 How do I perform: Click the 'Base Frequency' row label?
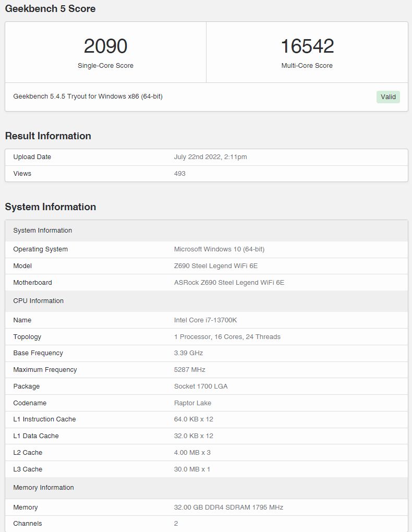(38, 353)
